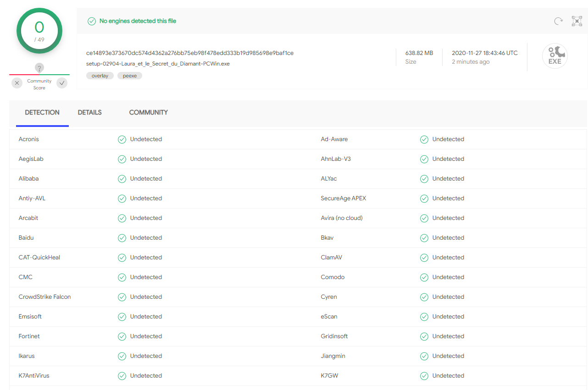Screen dimensions: 588x390
Task: Click the K7AntiVirus engine name
Action: pyautogui.click(x=34, y=376)
